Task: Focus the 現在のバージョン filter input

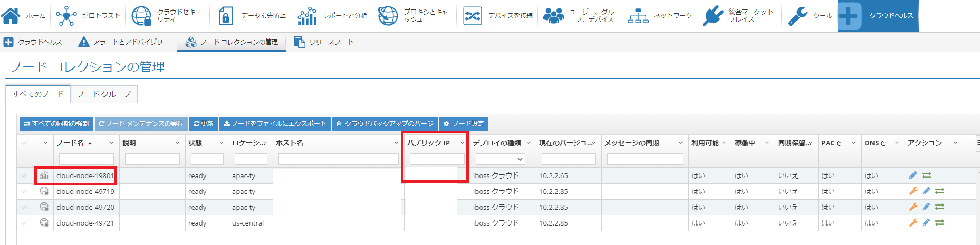Action: [569, 159]
